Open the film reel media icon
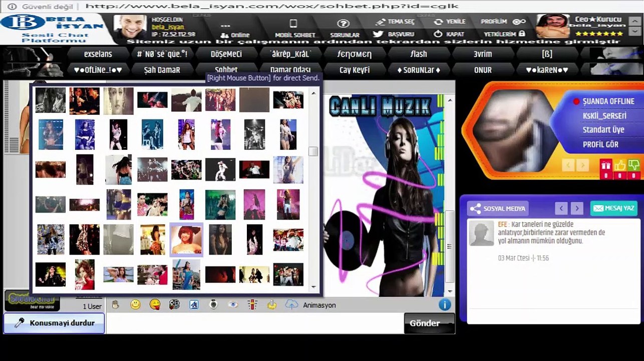644x361 pixels. coord(174,304)
